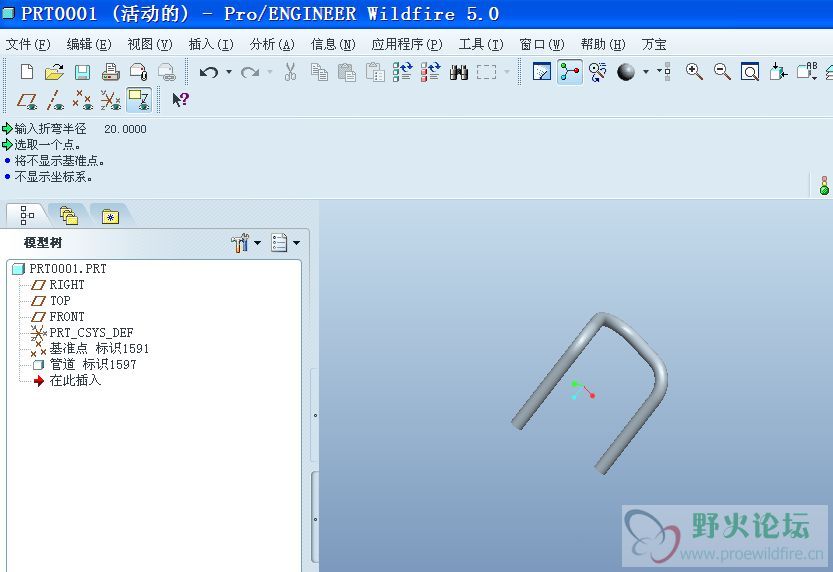Screen dimensions: 833x572
Task: Open the undo history dropdown arrow
Action: point(229,71)
